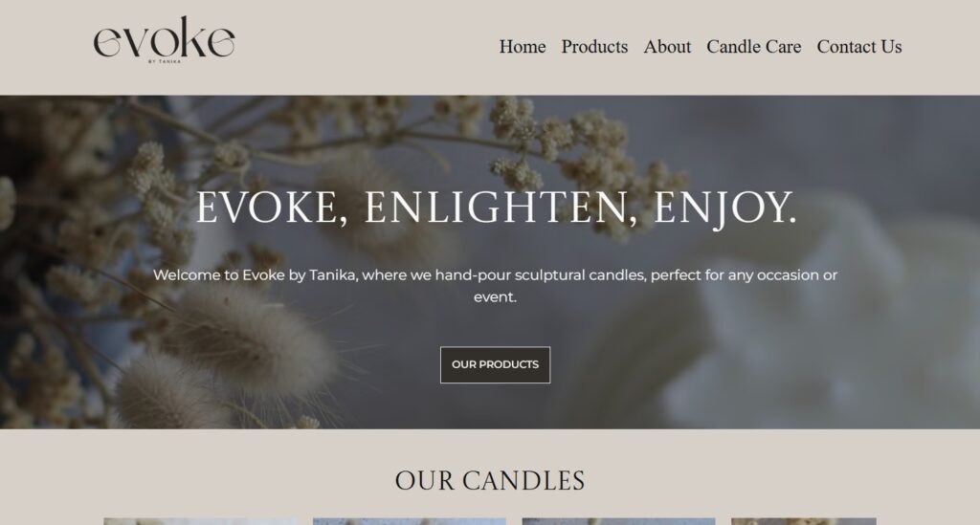Open the Products navigation link
This screenshot has width=980, height=525.
tap(594, 47)
